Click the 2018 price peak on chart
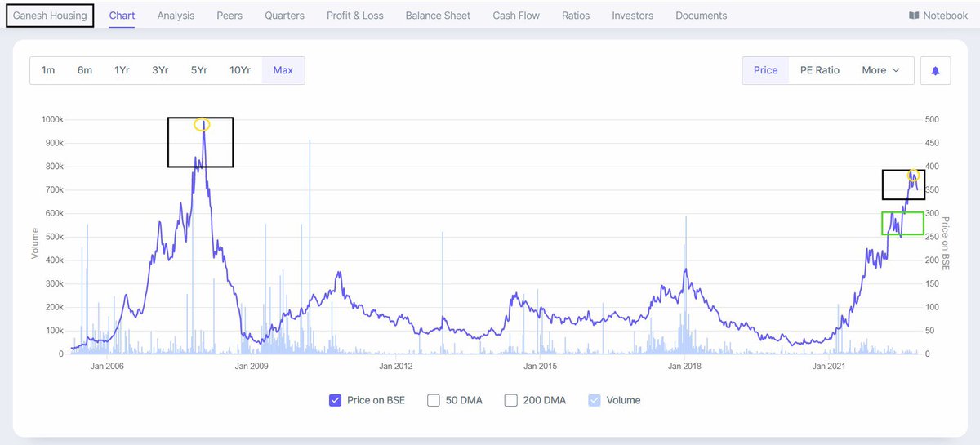Image resolution: width=980 pixels, height=445 pixels. point(686,269)
